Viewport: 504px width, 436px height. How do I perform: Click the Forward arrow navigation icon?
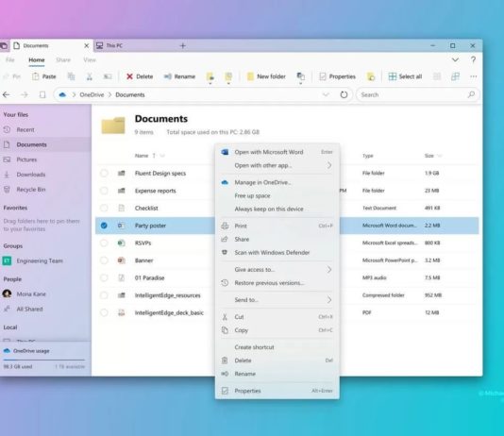click(x=25, y=94)
